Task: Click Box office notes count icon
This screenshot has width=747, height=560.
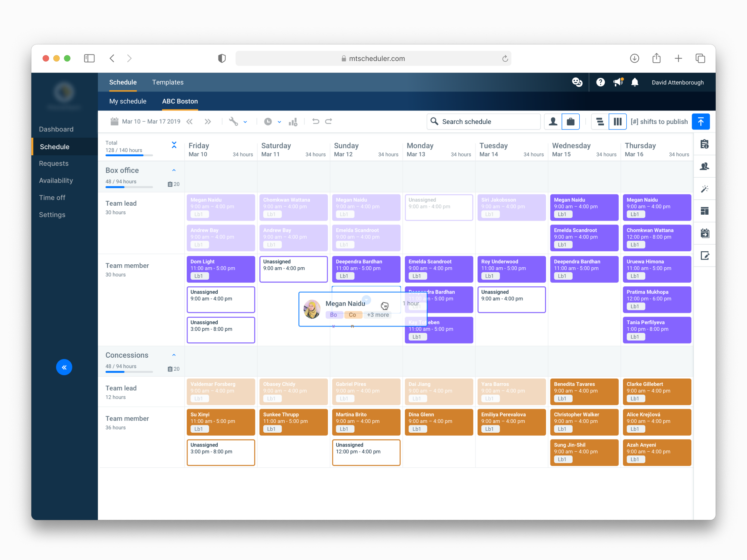Action: coord(174,184)
